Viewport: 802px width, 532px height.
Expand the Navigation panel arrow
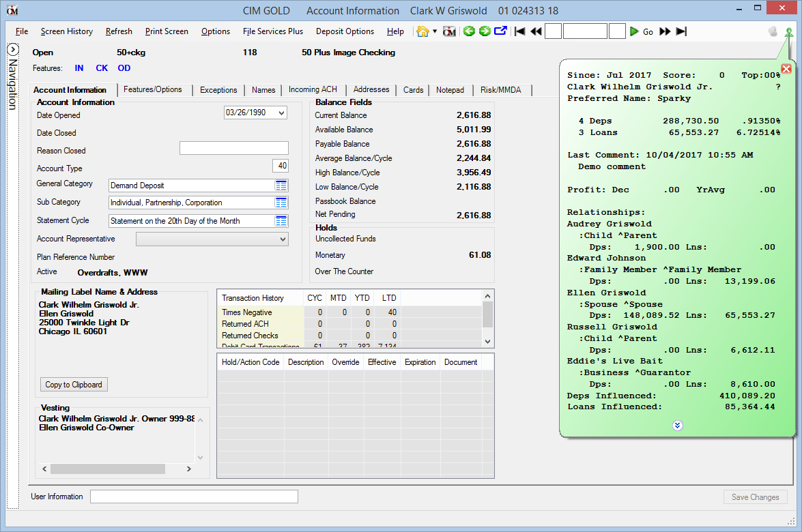coord(13,50)
